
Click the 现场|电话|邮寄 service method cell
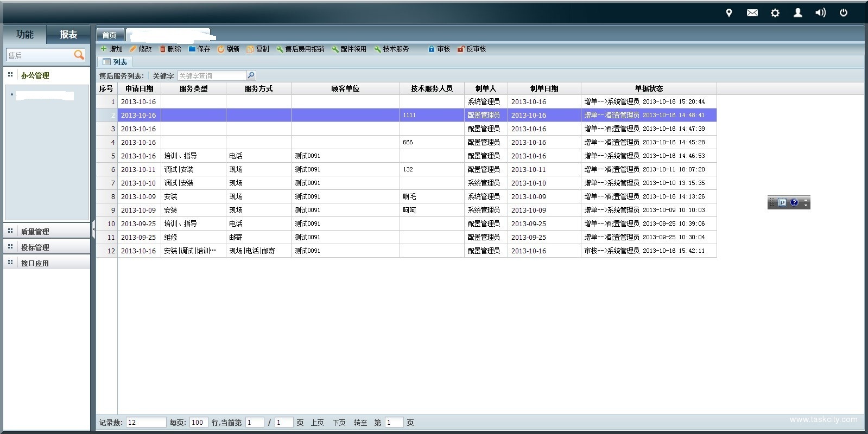pos(259,251)
